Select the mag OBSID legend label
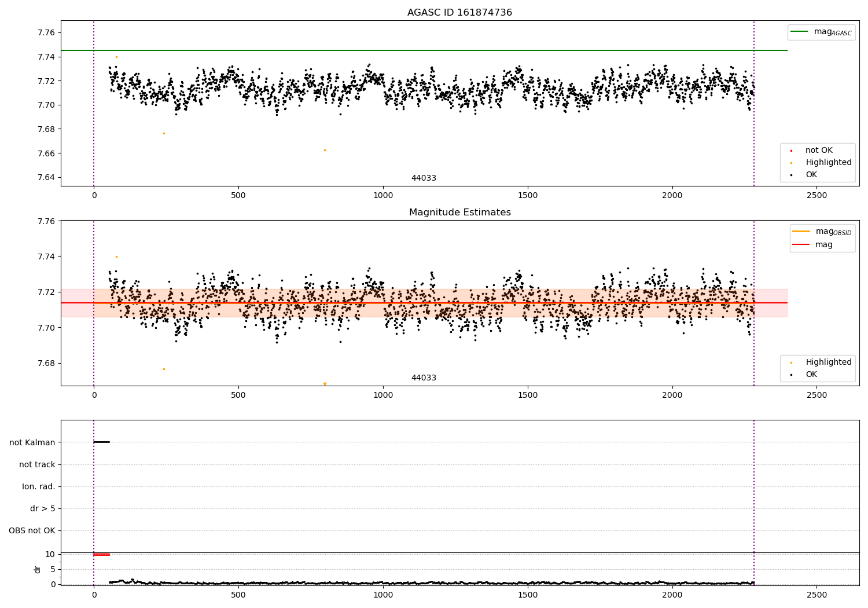This screenshot has height=608, width=868. pos(833,232)
